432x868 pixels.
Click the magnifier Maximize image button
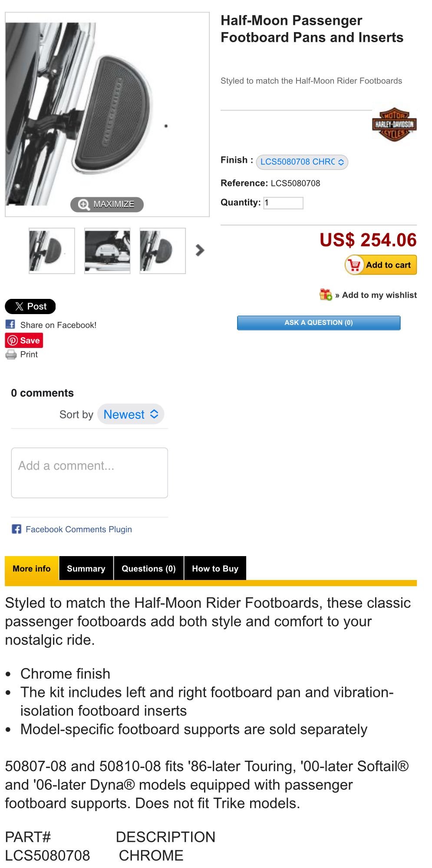tap(107, 204)
